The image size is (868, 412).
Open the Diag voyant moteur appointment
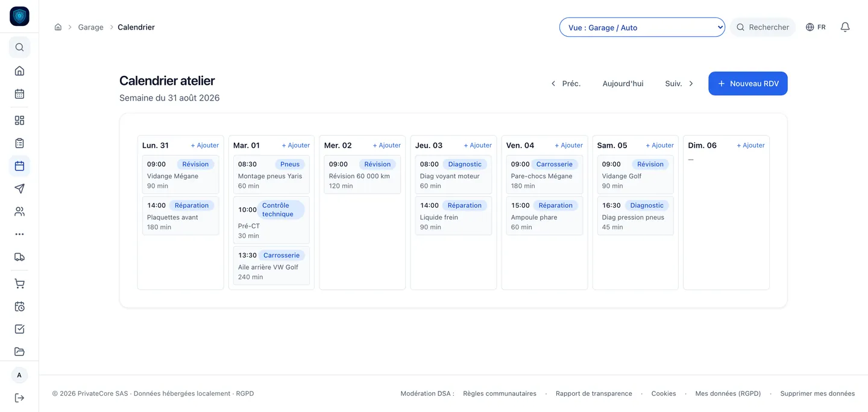[x=453, y=175]
